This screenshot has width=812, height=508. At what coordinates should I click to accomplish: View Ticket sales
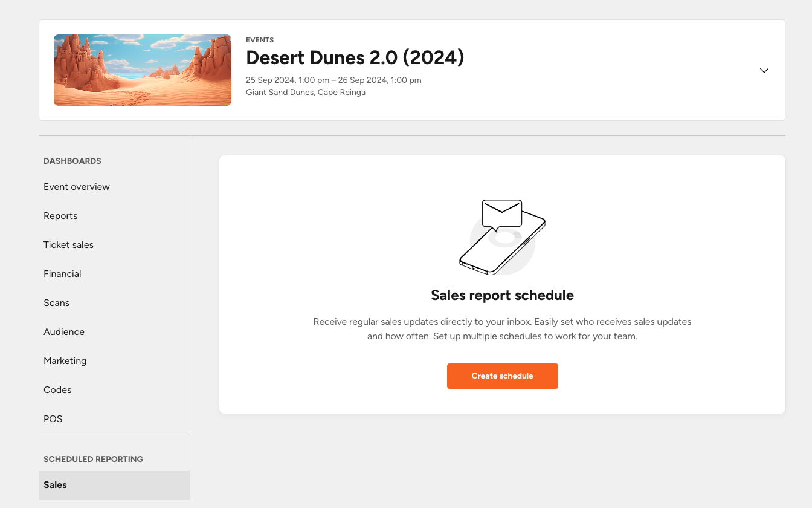click(68, 244)
